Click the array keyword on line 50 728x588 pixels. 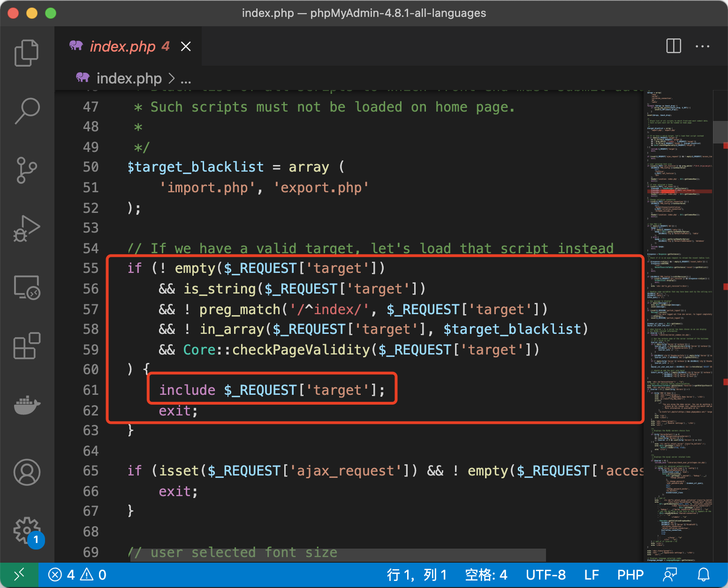coord(309,167)
